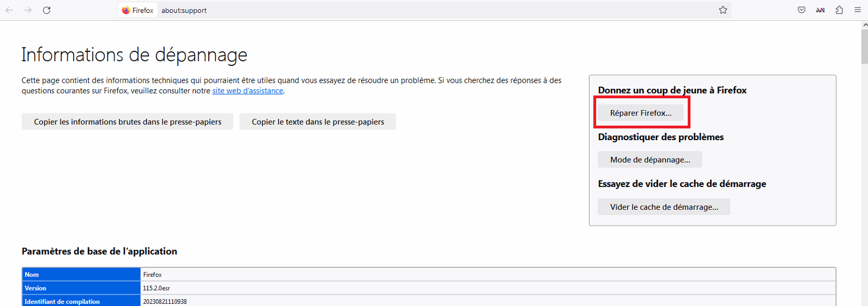Reload the about:support page
Screen dimensions: 868x306
(x=47, y=10)
